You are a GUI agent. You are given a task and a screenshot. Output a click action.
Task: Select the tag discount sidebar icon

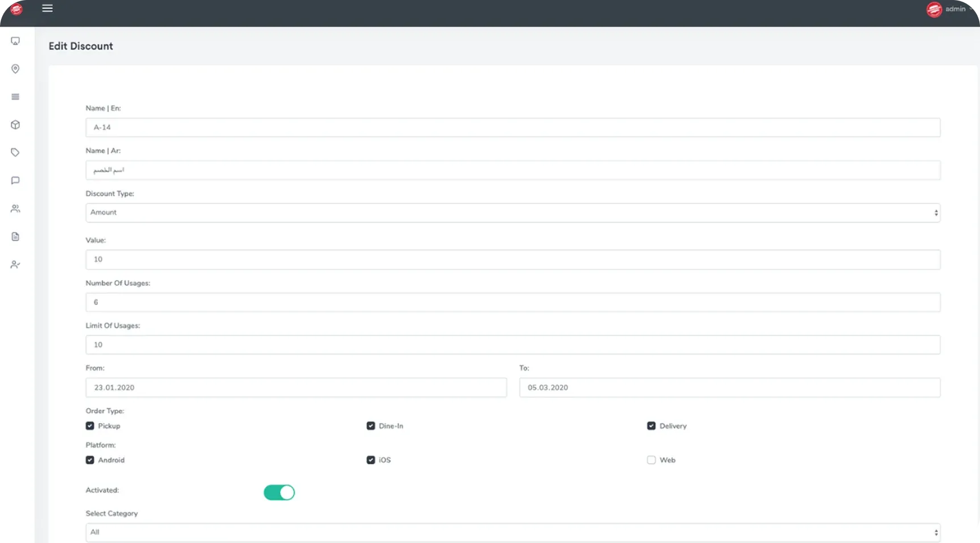(15, 153)
